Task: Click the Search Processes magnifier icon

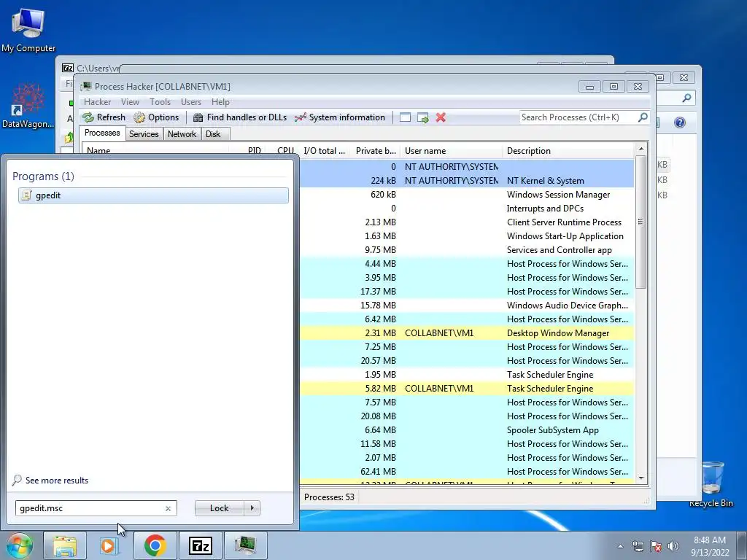Action: click(643, 117)
